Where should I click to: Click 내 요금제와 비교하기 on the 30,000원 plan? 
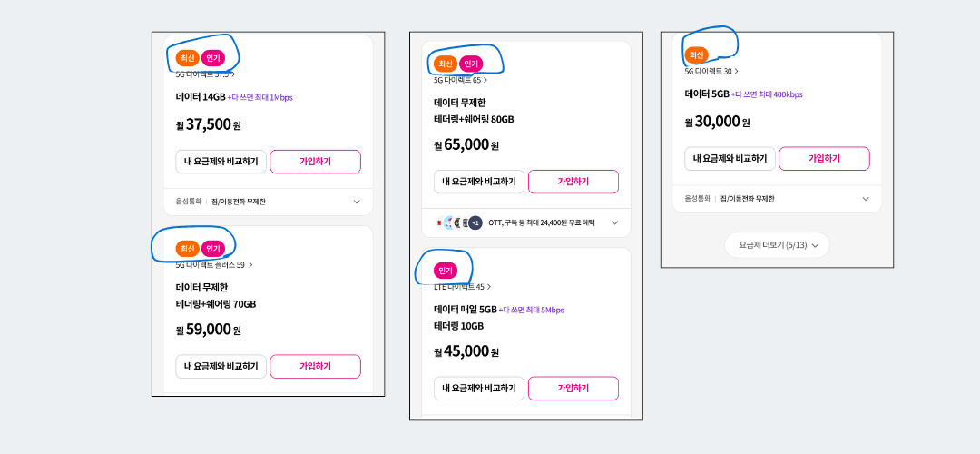(x=730, y=158)
